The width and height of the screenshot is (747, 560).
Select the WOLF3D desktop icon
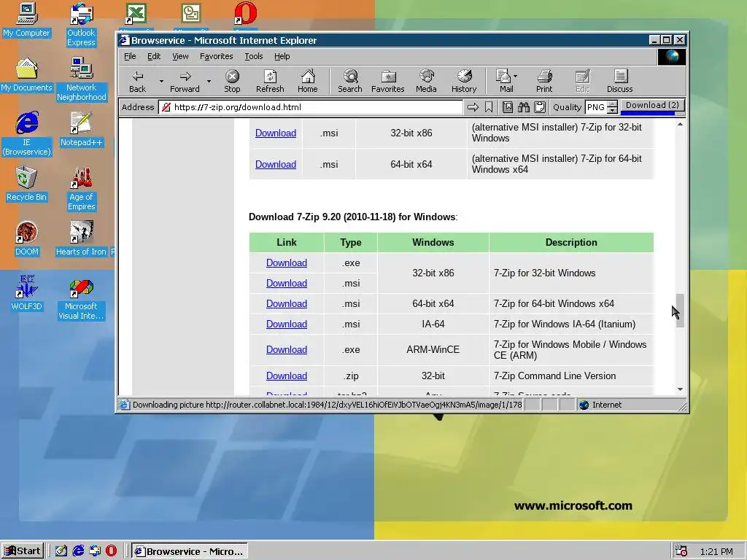(27, 293)
